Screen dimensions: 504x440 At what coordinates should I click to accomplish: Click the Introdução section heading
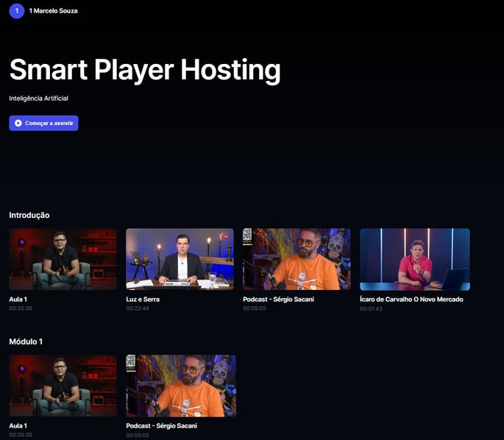coord(29,215)
